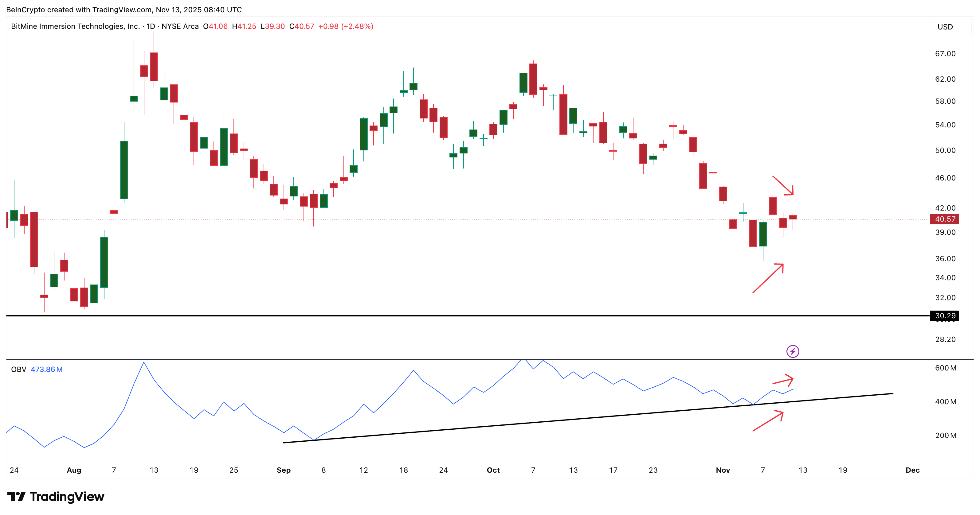The height and width of the screenshot is (515, 980).
Task: Click the Dec label on date axis
Action: point(913,470)
